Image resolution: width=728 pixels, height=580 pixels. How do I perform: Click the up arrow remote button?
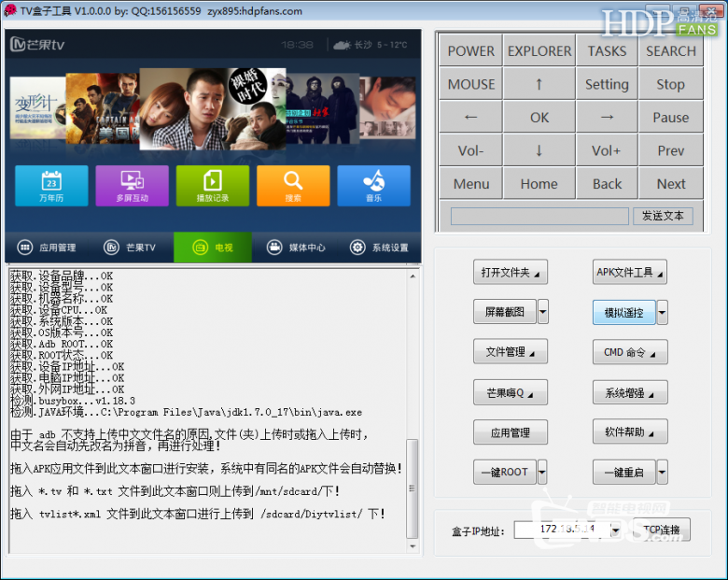pyautogui.click(x=539, y=84)
